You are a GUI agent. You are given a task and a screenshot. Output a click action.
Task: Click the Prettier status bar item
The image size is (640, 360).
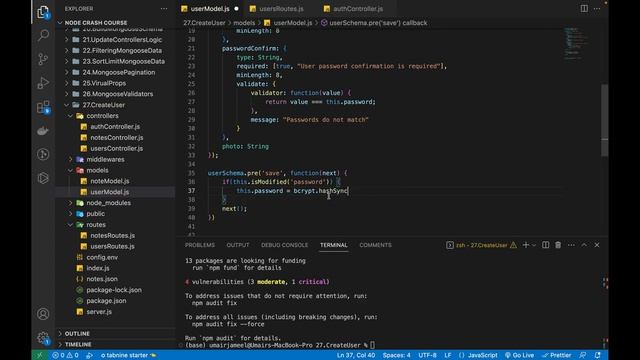coord(556,355)
